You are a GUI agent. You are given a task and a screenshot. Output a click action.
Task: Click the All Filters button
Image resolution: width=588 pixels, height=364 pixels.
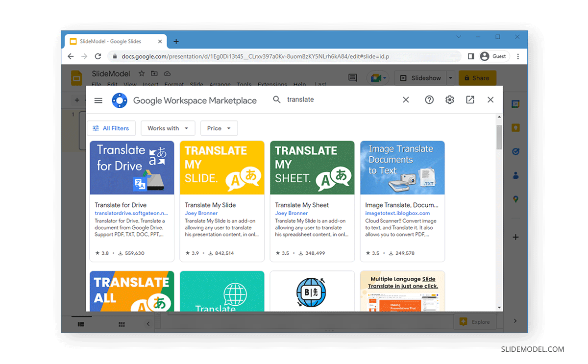point(111,128)
